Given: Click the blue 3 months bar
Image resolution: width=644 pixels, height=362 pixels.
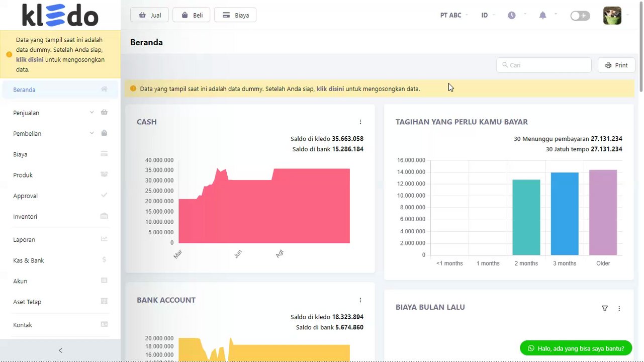Looking at the screenshot, I should tap(565, 214).
